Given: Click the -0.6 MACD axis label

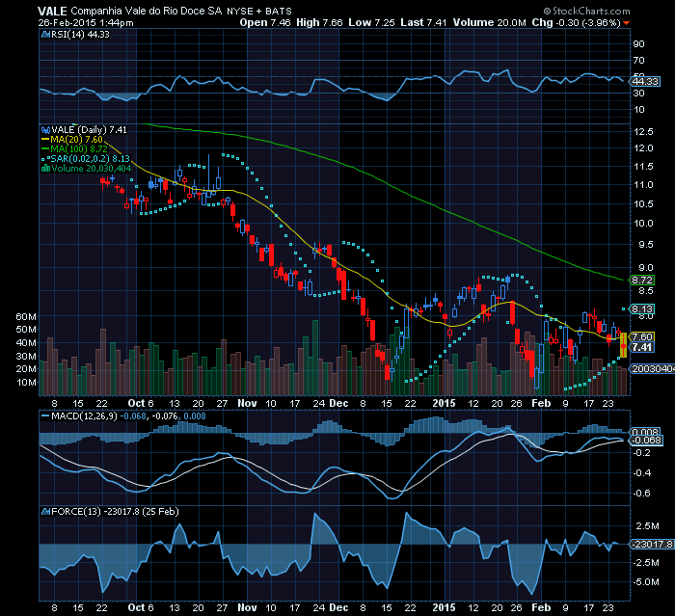Looking at the screenshot, I should pyautogui.click(x=641, y=494).
